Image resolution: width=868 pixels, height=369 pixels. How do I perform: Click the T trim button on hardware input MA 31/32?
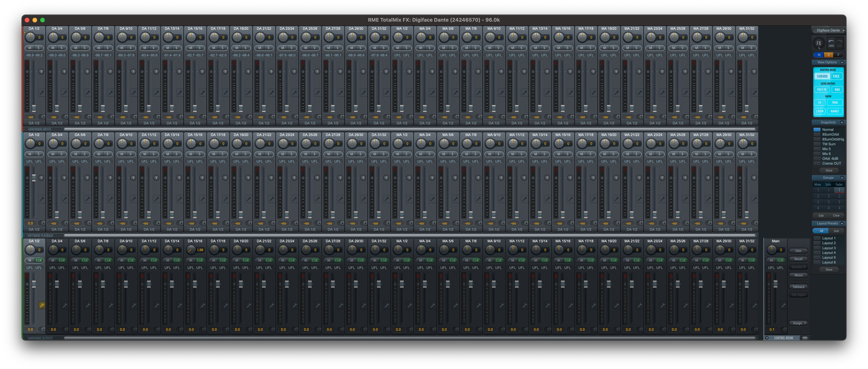click(x=754, y=71)
